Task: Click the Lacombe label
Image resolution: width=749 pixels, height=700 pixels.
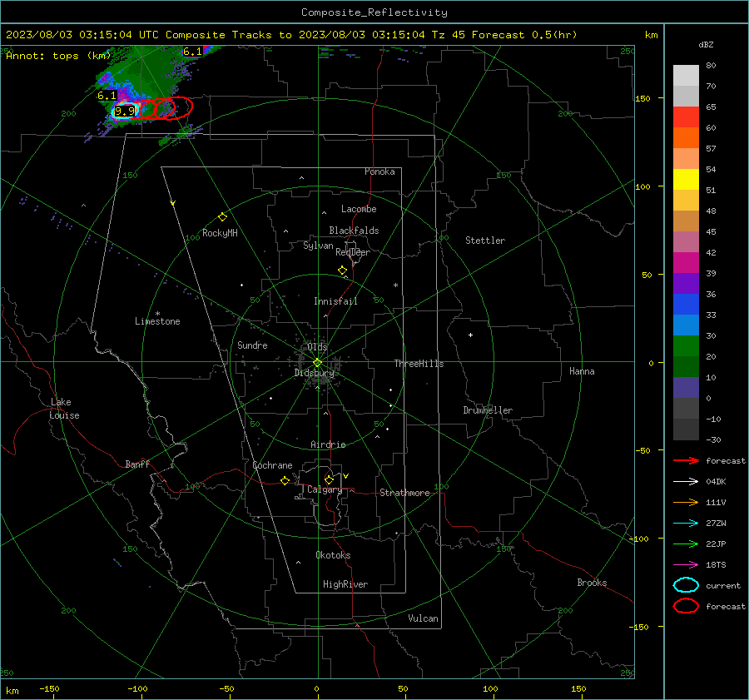Action: tap(359, 209)
